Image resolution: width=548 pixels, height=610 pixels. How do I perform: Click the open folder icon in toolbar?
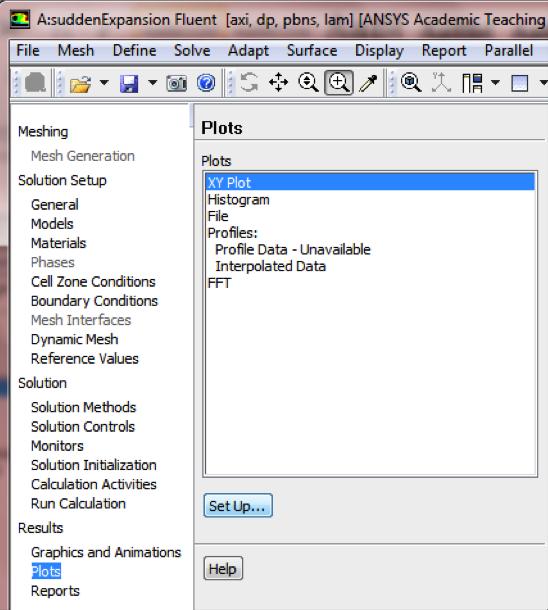pyautogui.click(x=81, y=83)
